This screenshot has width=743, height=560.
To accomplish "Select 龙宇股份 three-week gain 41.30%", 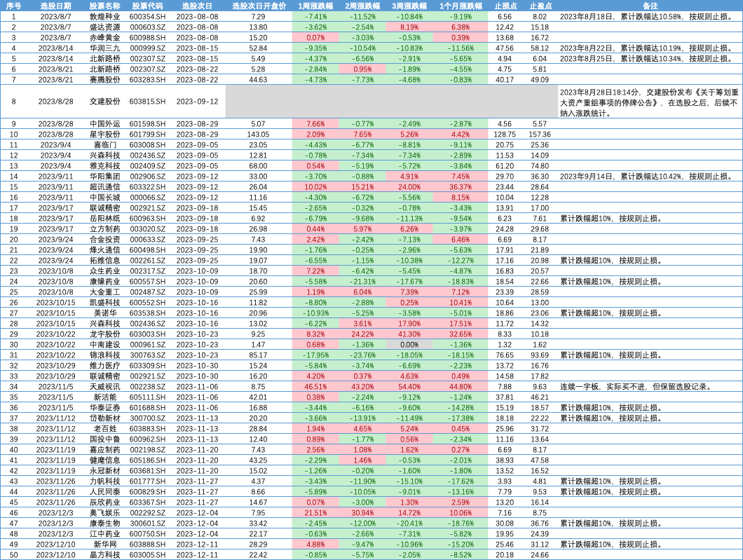I will [x=409, y=334].
